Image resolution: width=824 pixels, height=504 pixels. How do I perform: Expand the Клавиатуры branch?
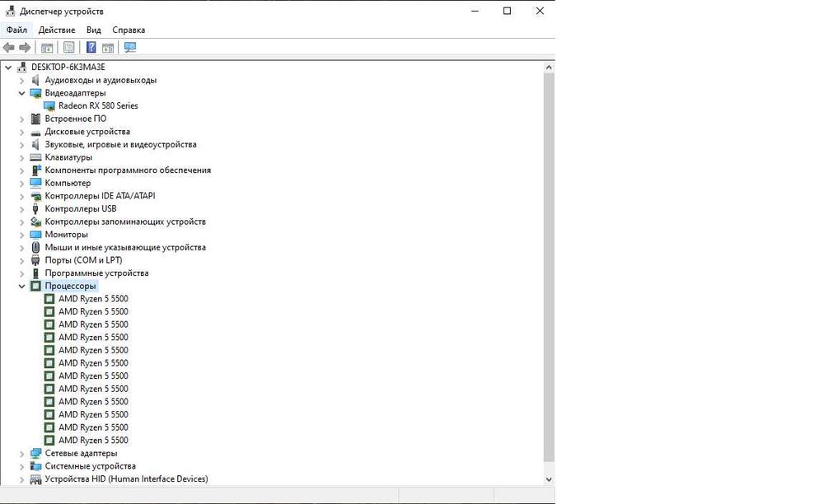(x=21, y=157)
